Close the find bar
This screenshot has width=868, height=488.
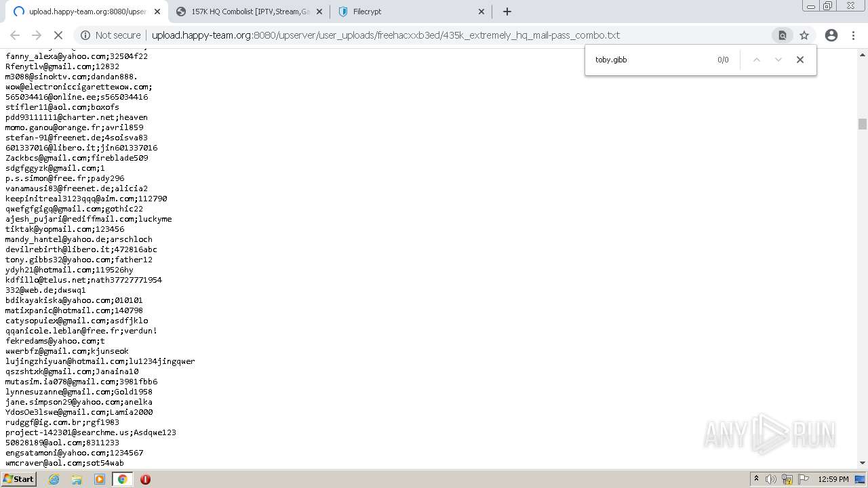800,60
